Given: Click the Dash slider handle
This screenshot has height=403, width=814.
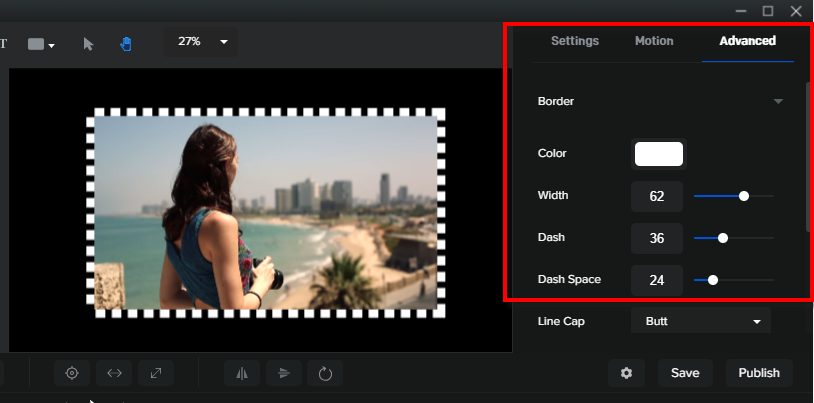Looking at the screenshot, I should pyautogui.click(x=723, y=238).
